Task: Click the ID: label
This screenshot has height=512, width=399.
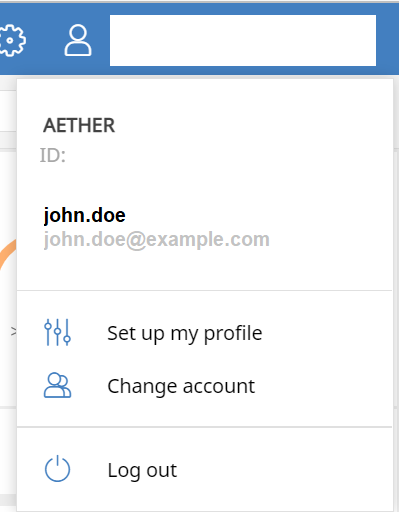Action: [53, 155]
